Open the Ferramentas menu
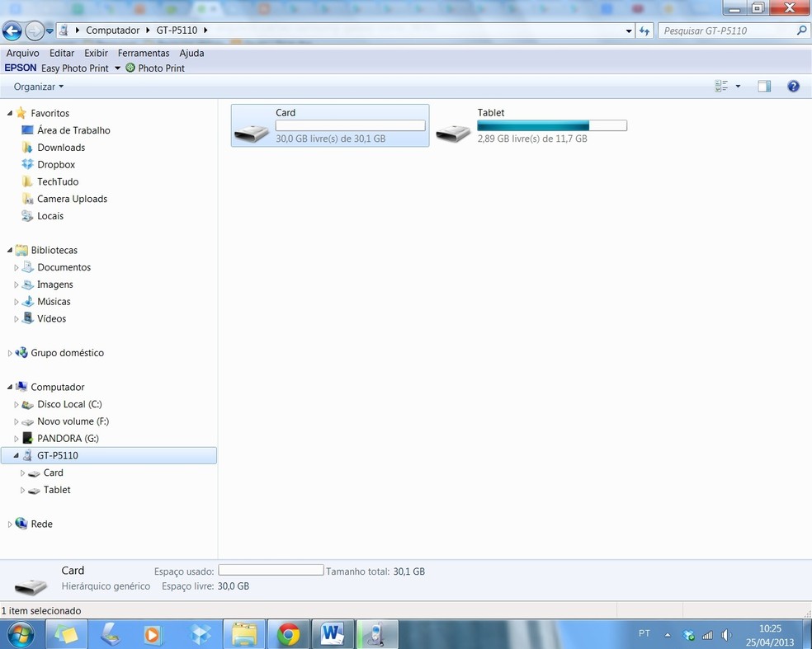The width and height of the screenshot is (812, 649). pos(144,53)
